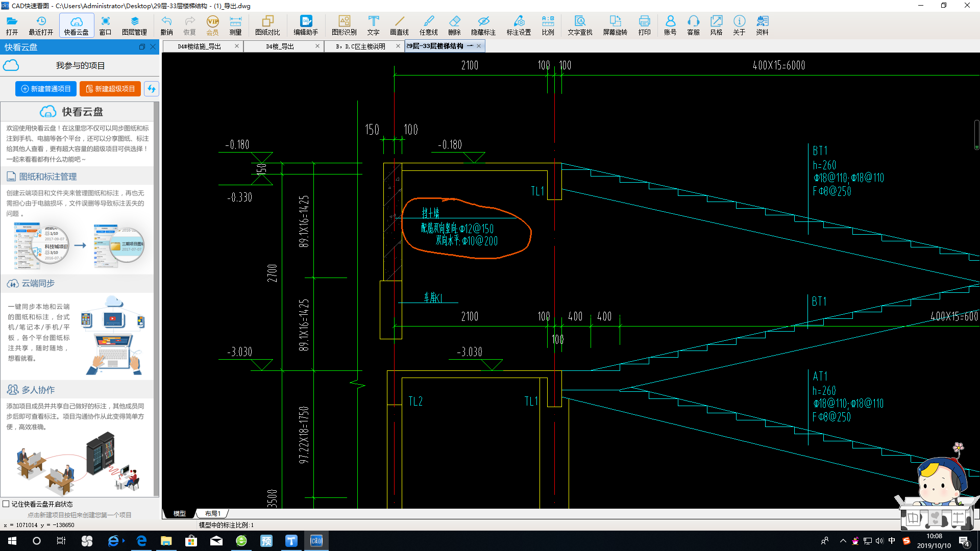The image size is (980, 551).
Task: Click the cartoon mascot assistant widget
Action: coord(937,487)
